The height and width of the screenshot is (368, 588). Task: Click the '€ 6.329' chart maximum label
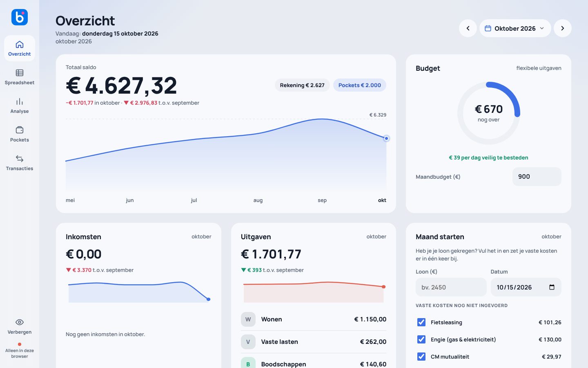click(378, 115)
